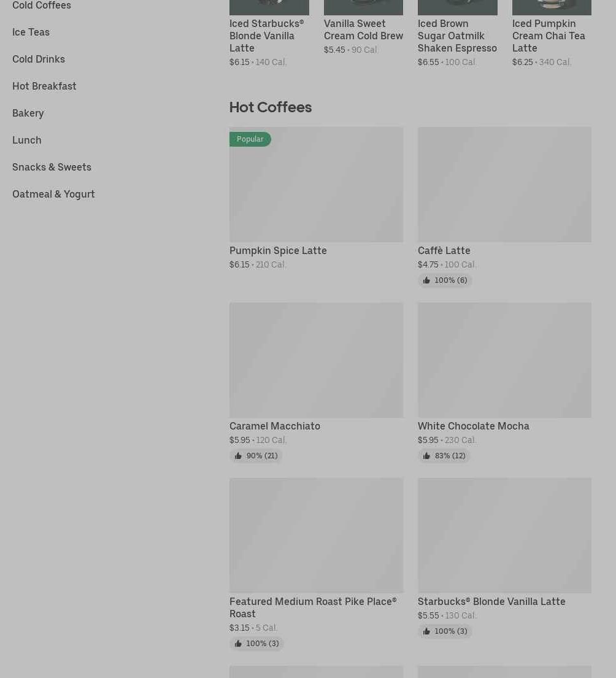616x678 pixels.
Task: Click White Chocolate Mocha item name
Action: [473, 426]
